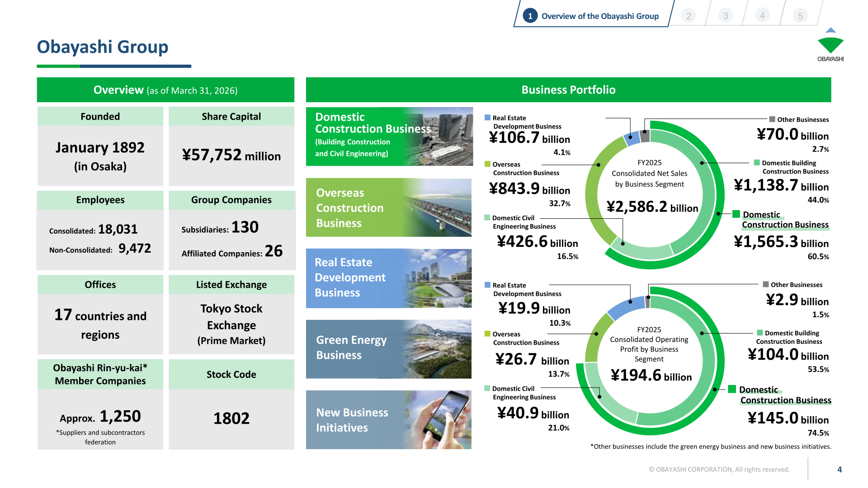Click Domestic Building legend square, operating profit chart
This screenshot has width=868, height=488.
pyautogui.click(x=760, y=333)
